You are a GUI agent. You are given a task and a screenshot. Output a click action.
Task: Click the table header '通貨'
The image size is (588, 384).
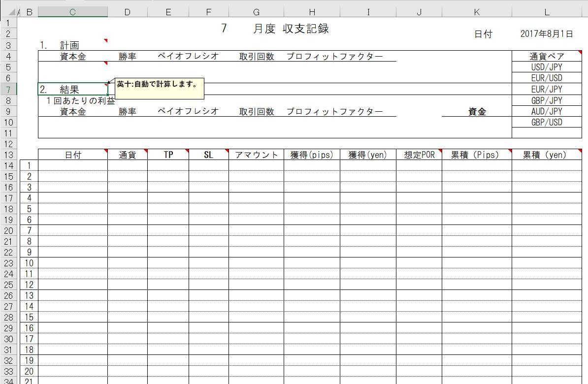pos(128,155)
